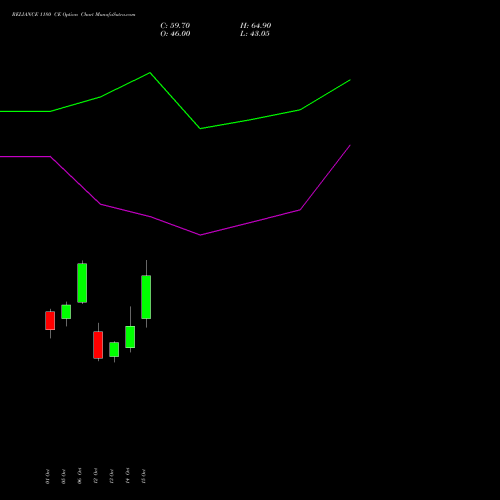This screenshot has height=500, width=500.
Task: Click the '15 Oct' date axis label
Action: pyautogui.click(x=144, y=476)
